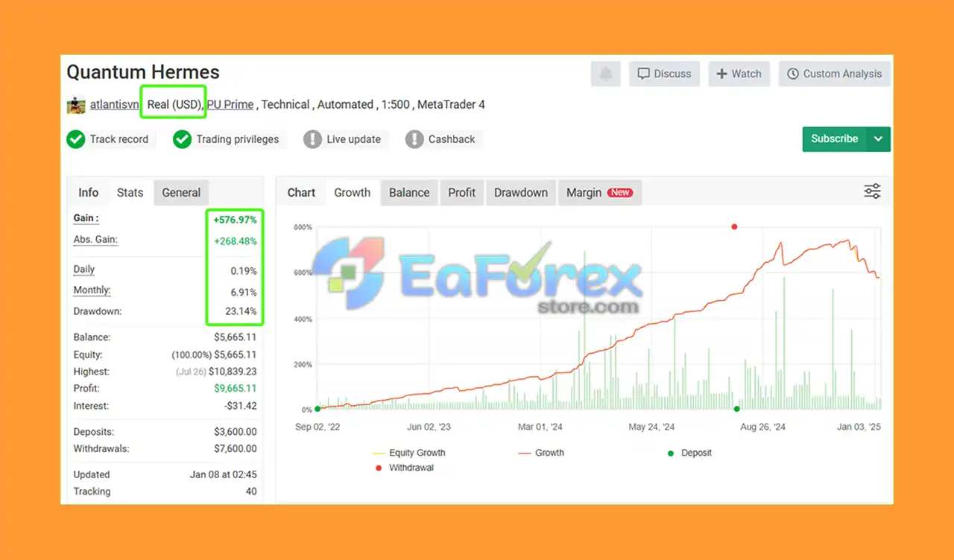Image resolution: width=954 pixels, height=560 pixels.
Task: Select the Balance chart tab
Action: point(409,192)
